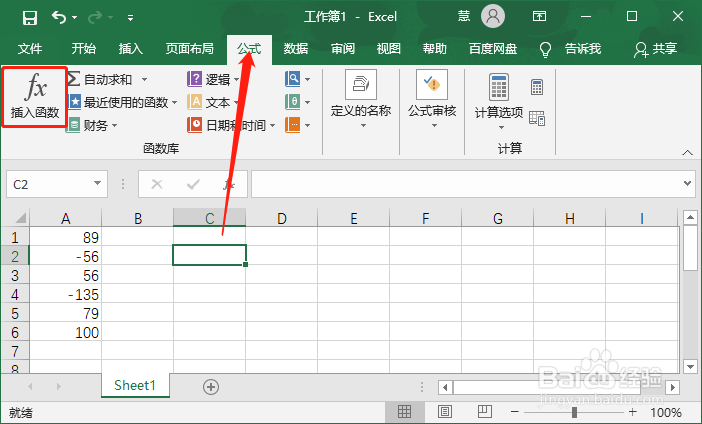The image size is (702, 424).
Task: Click the Calculate Now calculator icon
Action: point(537,87)
